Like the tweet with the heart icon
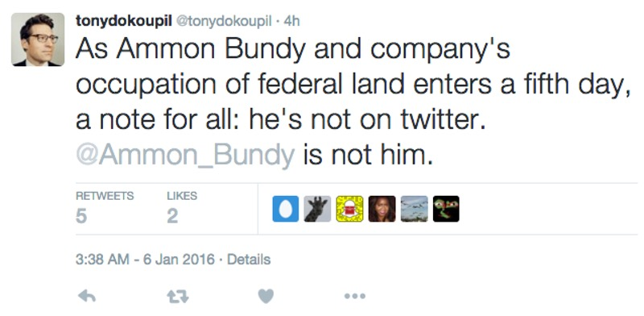 (x=266, y=297)
